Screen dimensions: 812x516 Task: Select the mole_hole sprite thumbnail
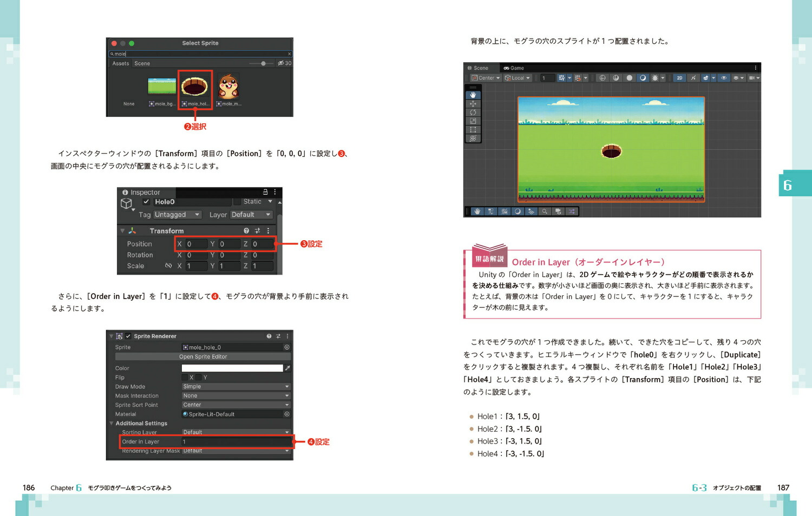point(194,85)
